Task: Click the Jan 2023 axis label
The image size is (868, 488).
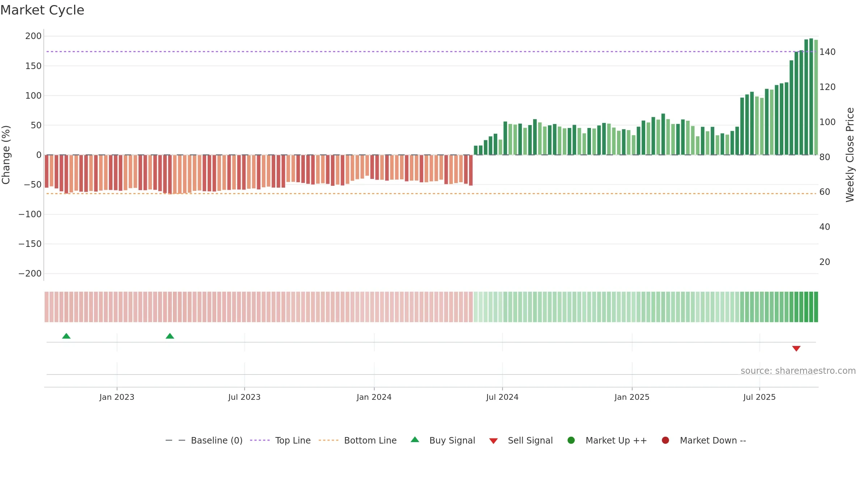Action: click(x=117, y=397)
